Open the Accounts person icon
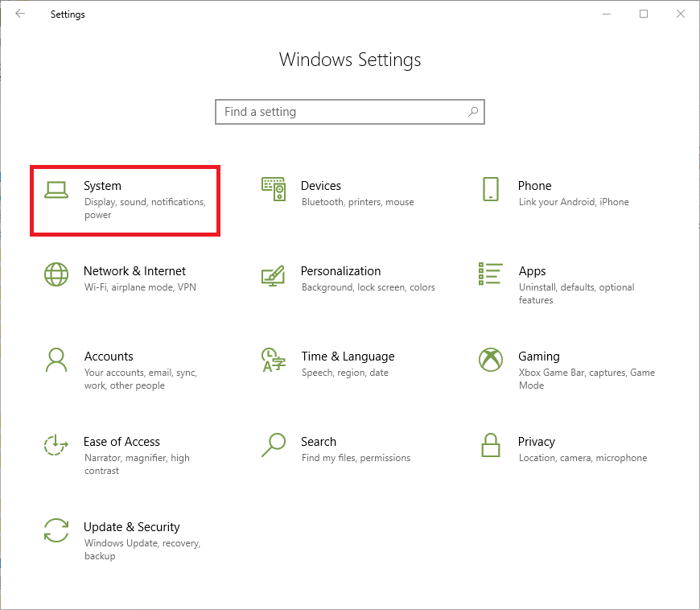This screenshot has width=700, height=610. click(56, 360)
